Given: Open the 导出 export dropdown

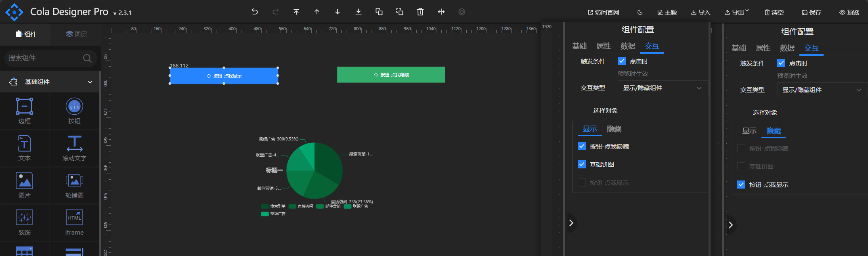Looking at the screenshot, I should pyautogui.click(x=736, y=13).
